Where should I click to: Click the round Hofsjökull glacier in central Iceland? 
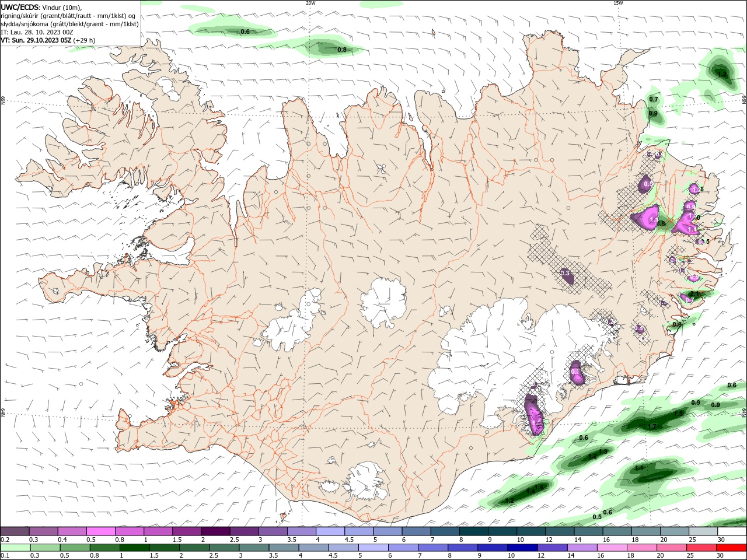click(383, 302)
